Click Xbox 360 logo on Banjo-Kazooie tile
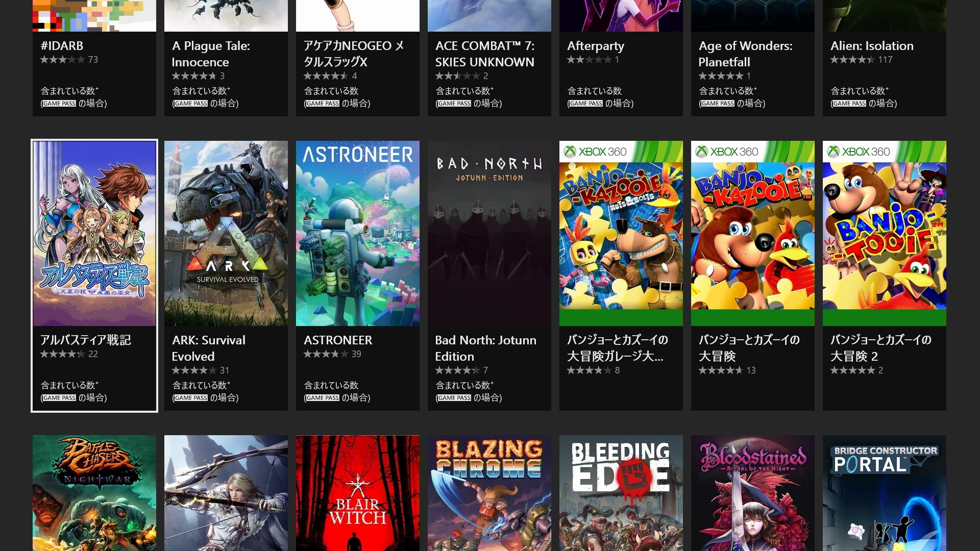The width and height of the screenshot is (980, 551). (x=727, y=152)
